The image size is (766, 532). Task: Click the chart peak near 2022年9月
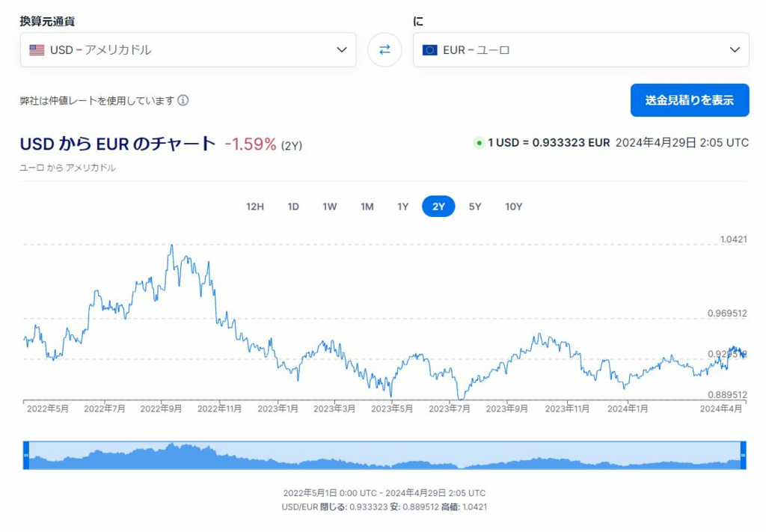click(171, 245)
